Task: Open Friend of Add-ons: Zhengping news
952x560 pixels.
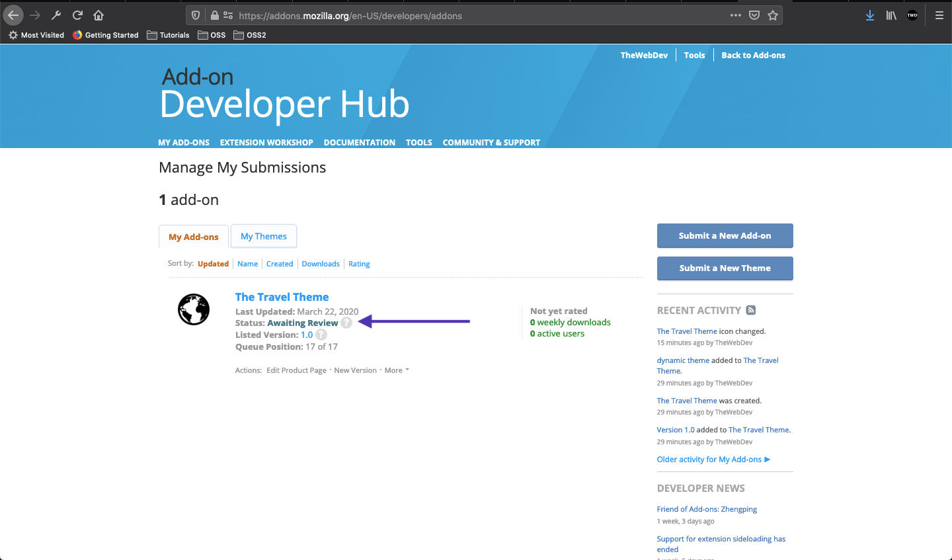Action: [707, 509]
